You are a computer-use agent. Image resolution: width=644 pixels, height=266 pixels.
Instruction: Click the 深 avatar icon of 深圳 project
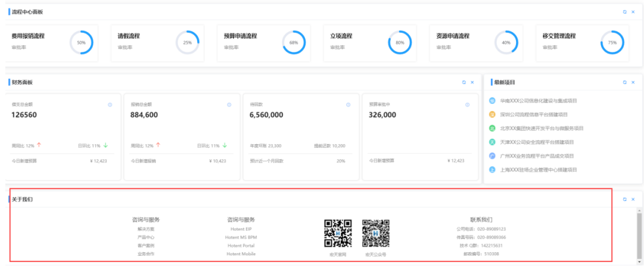pos(493,115)
